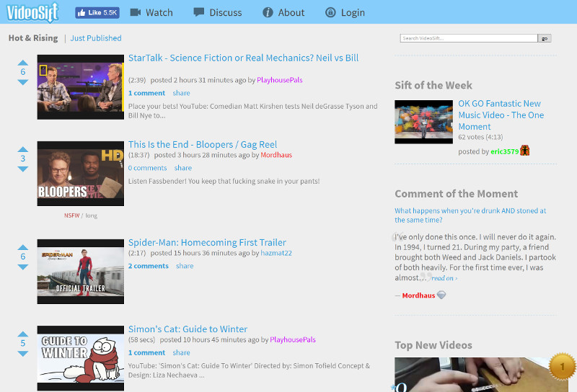The height and width of the screenshot is (392, 577).
Task: Open the Bloopers video thumbnail
Action: (81, 174)
